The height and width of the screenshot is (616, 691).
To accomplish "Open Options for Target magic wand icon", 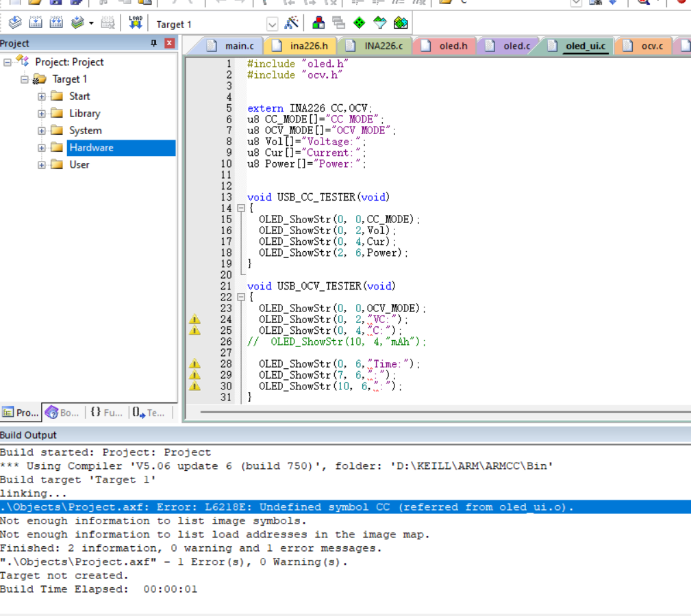I will point(291,23).
